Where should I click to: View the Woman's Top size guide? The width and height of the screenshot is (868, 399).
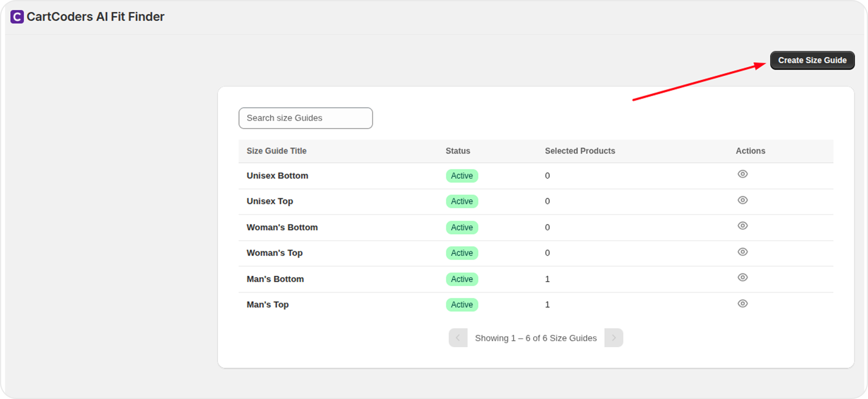coord(742,252)
